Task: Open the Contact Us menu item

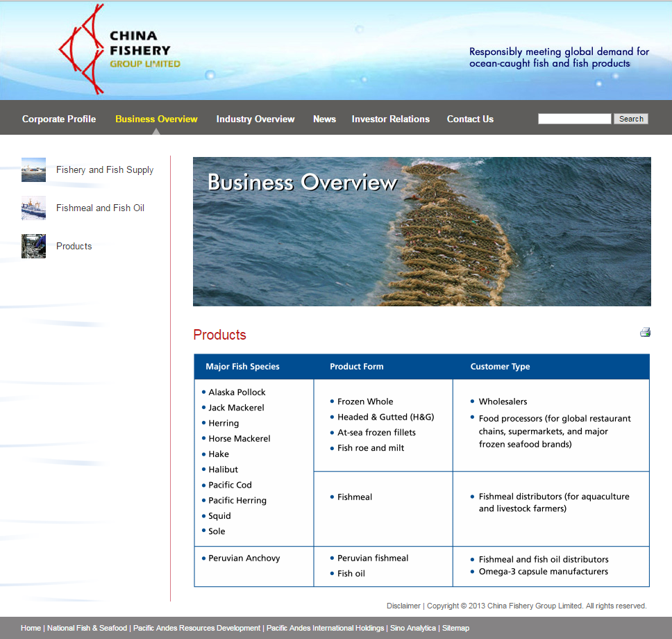Action: click(x=470, y=119)
